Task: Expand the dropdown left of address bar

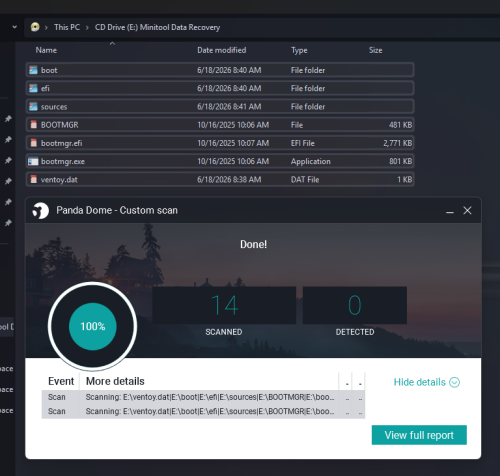Action: [x=14, y=27]
